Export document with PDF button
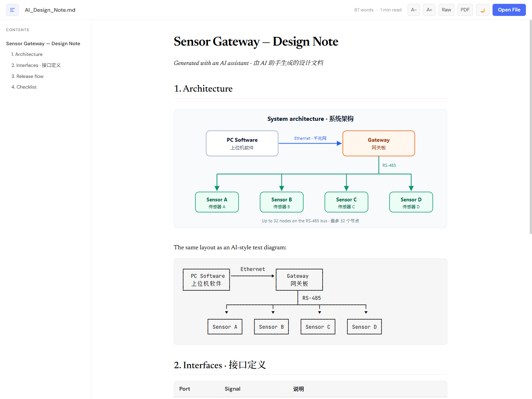Image resolution: width=532 pixels, height=399 pixels. [465, 10]
